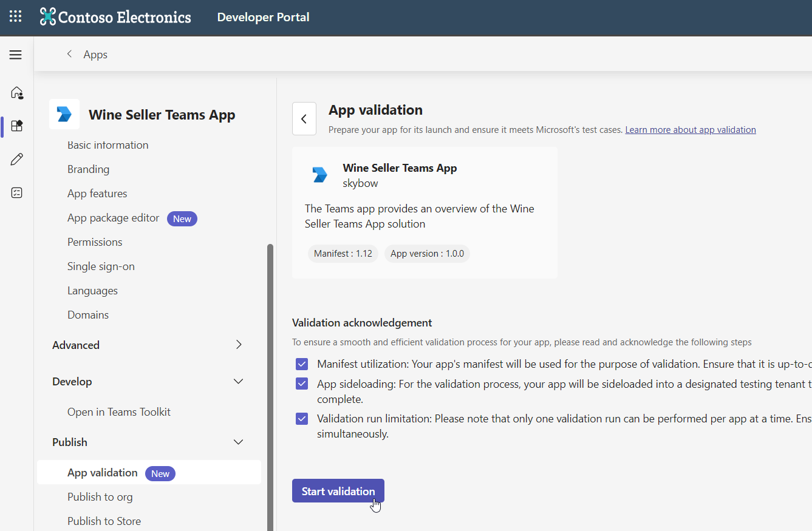Click Start validation button
812x531 pixels.
tap(338, 491)
